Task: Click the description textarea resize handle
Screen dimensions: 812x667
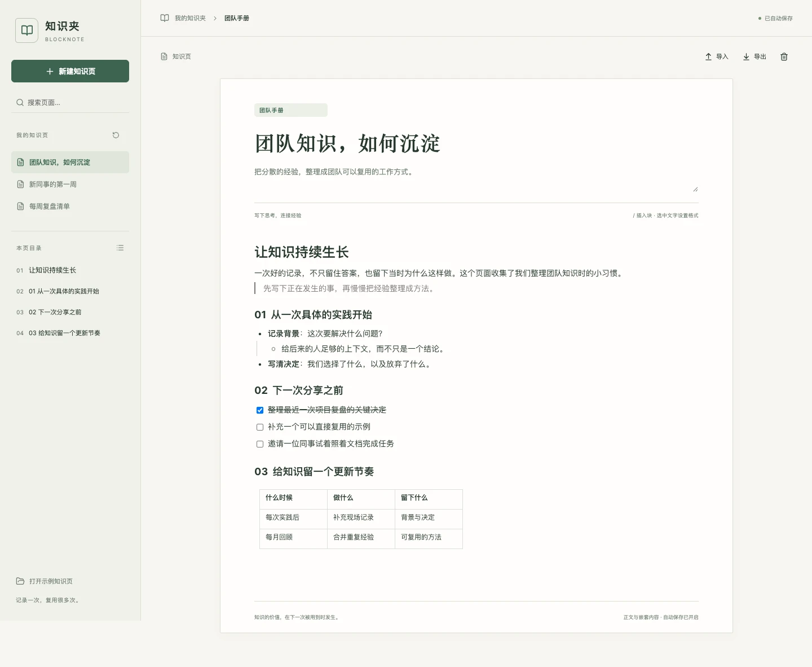Action: click(695, 190)
